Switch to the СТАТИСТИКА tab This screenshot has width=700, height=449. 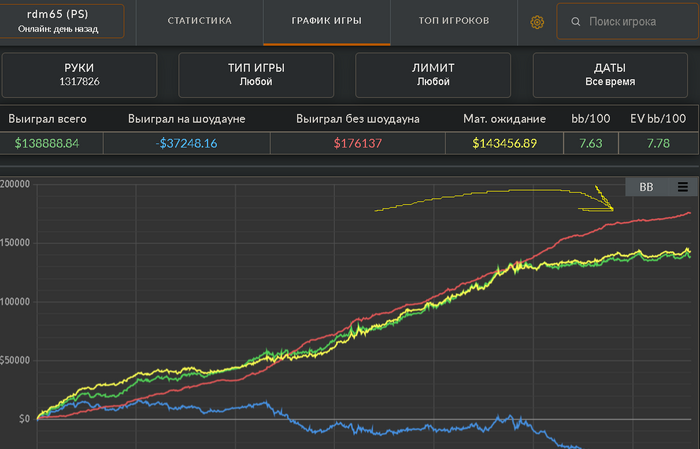tap(200, 21)
